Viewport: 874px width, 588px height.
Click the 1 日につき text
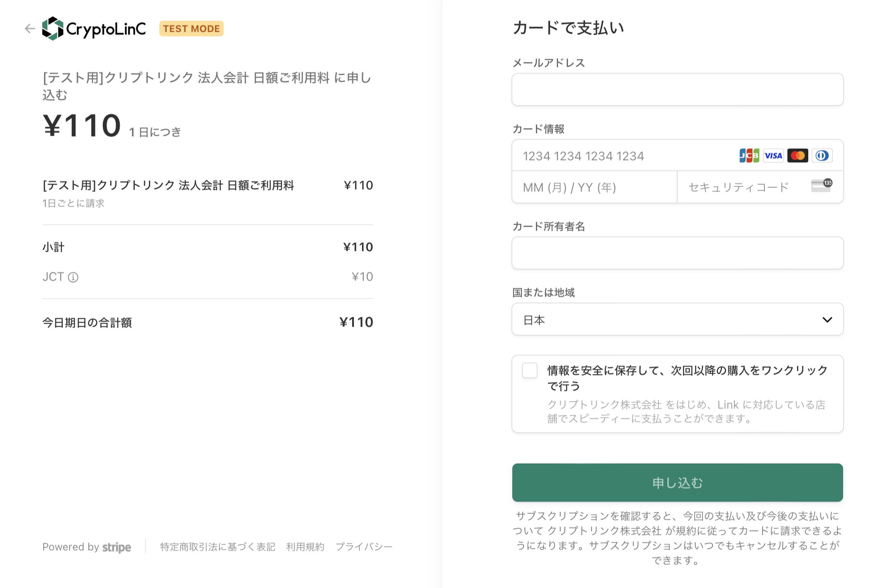(155, 132)
